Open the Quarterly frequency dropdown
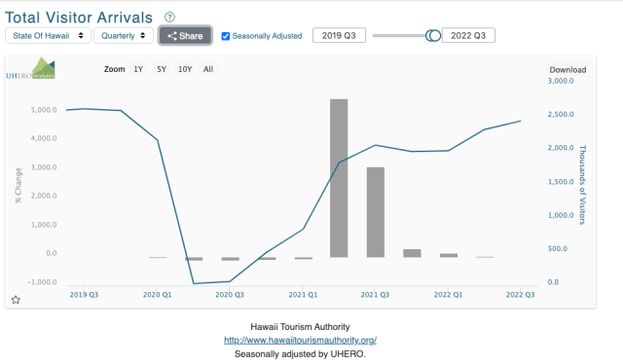This screenshot has width=623, height=364. click(x=124, y=36)
